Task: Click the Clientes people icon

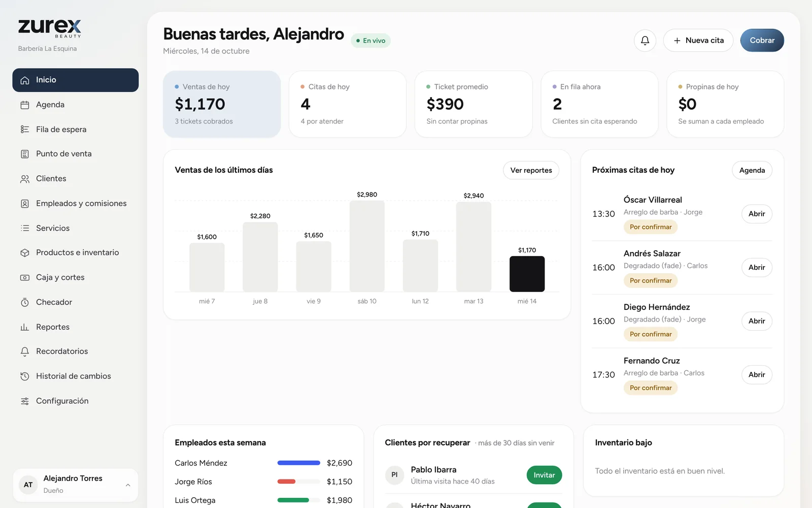Action: [25, 179]
